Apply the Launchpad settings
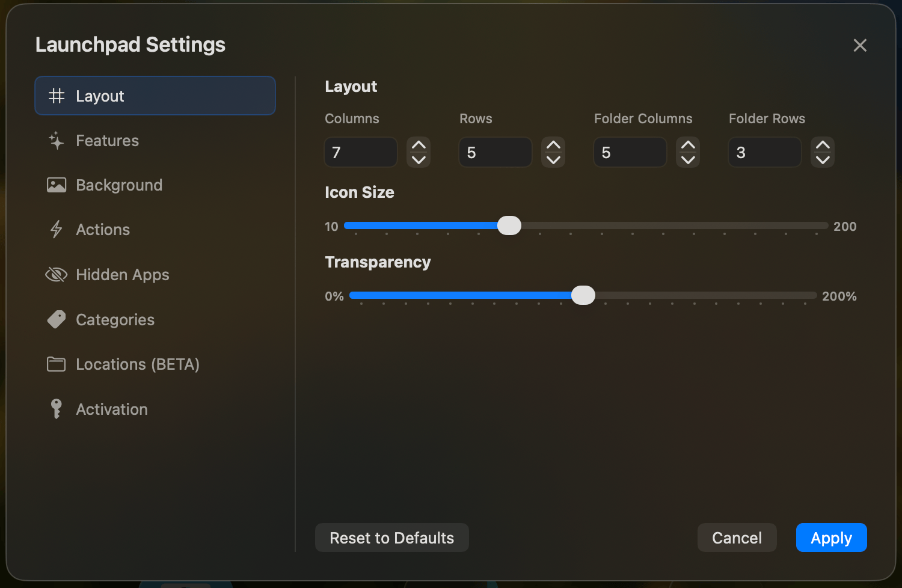This screenshot has height=588, width=902. tap(831, 537)
